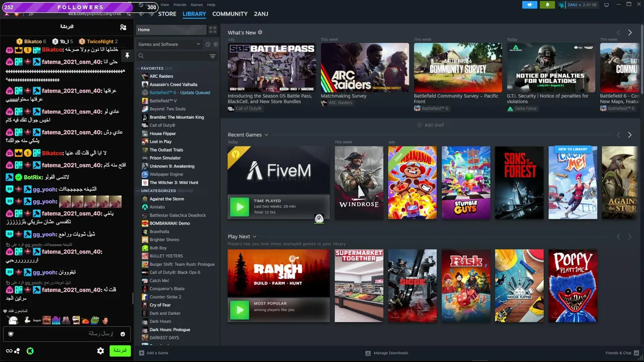Click the Add shelf plus icon
The width and height of the screenshot is (644, 362).
point(420,125)
